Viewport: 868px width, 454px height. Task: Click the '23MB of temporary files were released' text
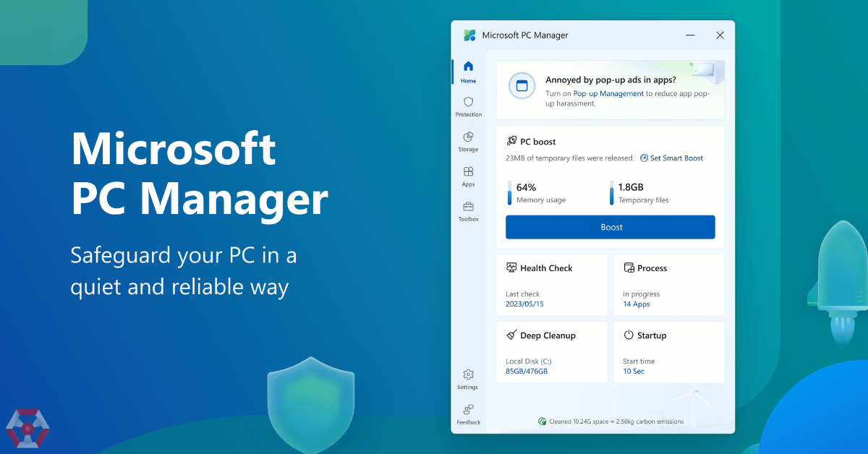pos(570,158)
